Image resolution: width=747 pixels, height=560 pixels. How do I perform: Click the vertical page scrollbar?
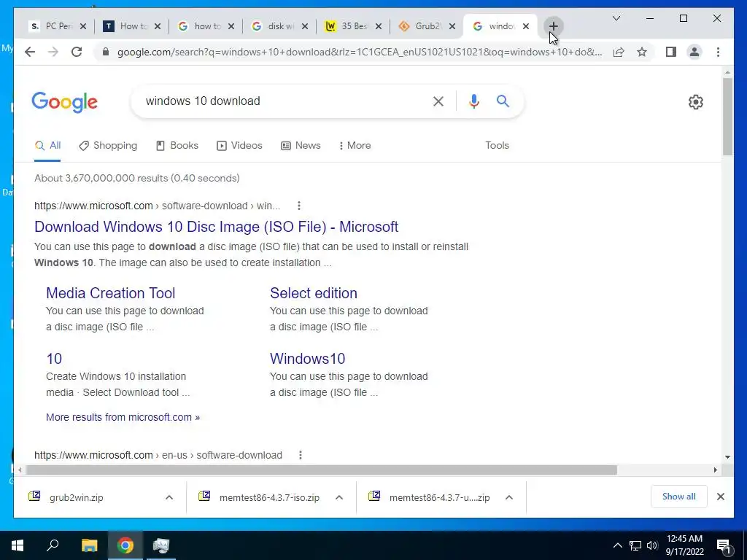pyautogui.click(x=727, y=117)
